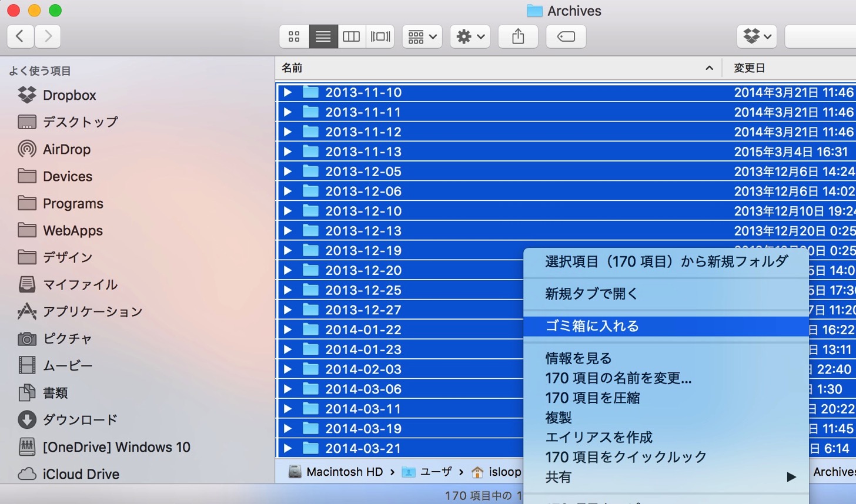The height and width of the screenshot is (504, 856).
Task: Choose 170 項目をクイックルック in context menu
Action: click(666, 457)
